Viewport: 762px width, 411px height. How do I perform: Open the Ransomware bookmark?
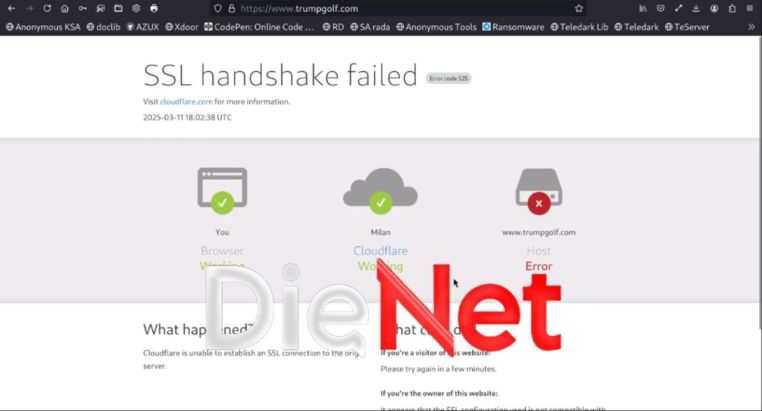coord(513,27)
